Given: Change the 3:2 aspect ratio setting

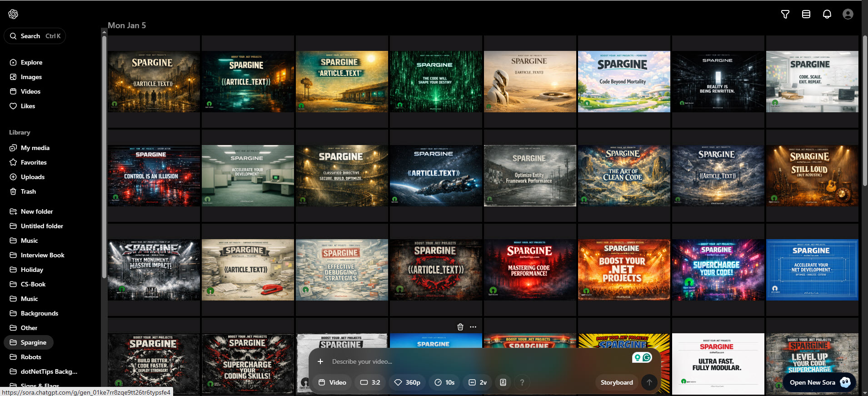Looking at the screenshot, I should pyautogui.click(x=370, y=382).
